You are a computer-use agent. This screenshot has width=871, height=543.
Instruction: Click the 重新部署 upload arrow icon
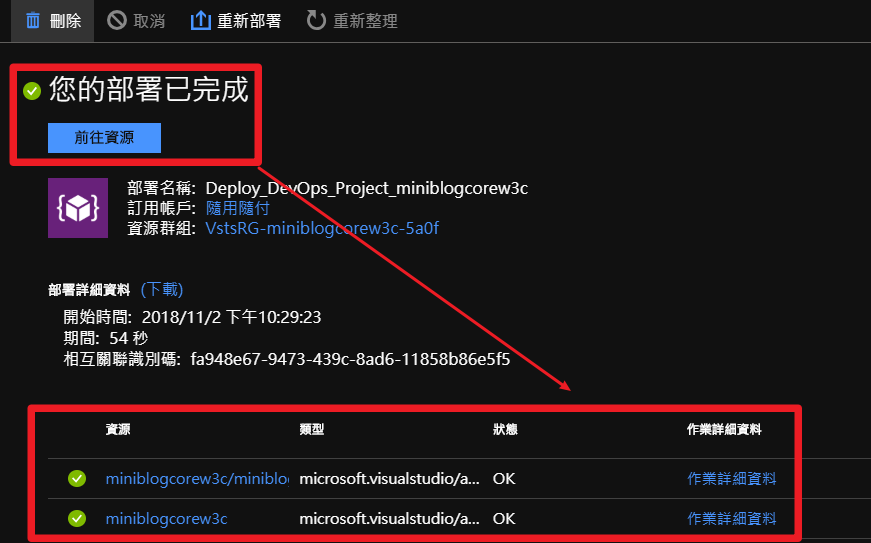201,21
